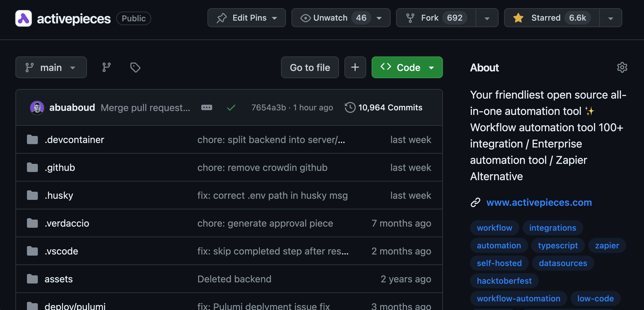Expand the Fork options arrow
This screenshot has height=310, width=644.
[487, 18]
